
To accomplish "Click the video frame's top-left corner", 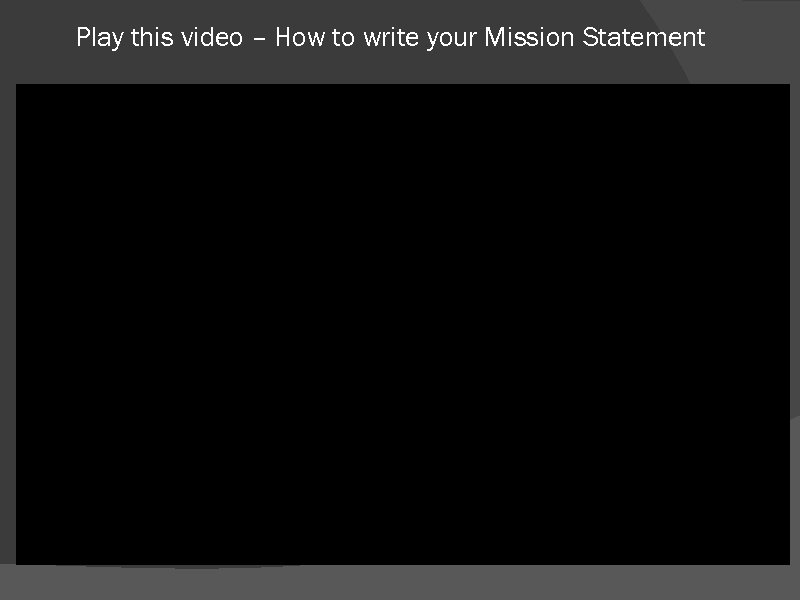I will click(17, 85).
